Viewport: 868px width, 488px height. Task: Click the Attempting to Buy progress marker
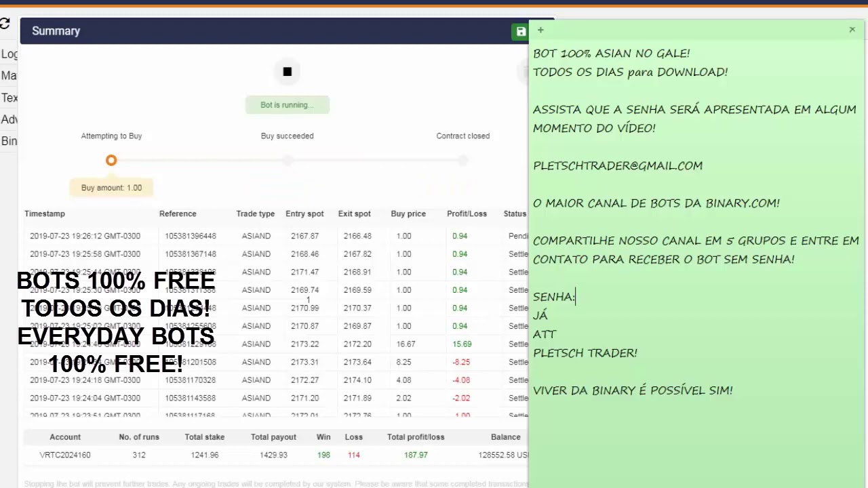(111, 161)
